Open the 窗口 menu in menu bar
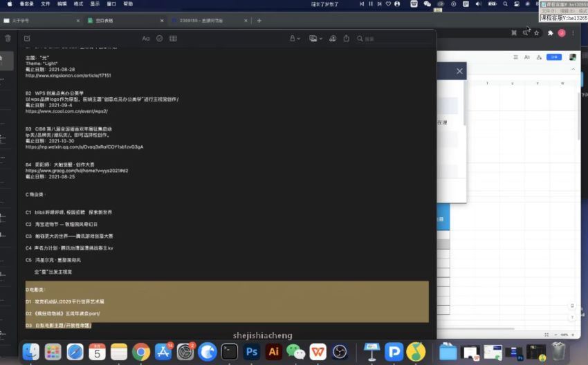Screen dimensions: 588x365 [111, 3]
